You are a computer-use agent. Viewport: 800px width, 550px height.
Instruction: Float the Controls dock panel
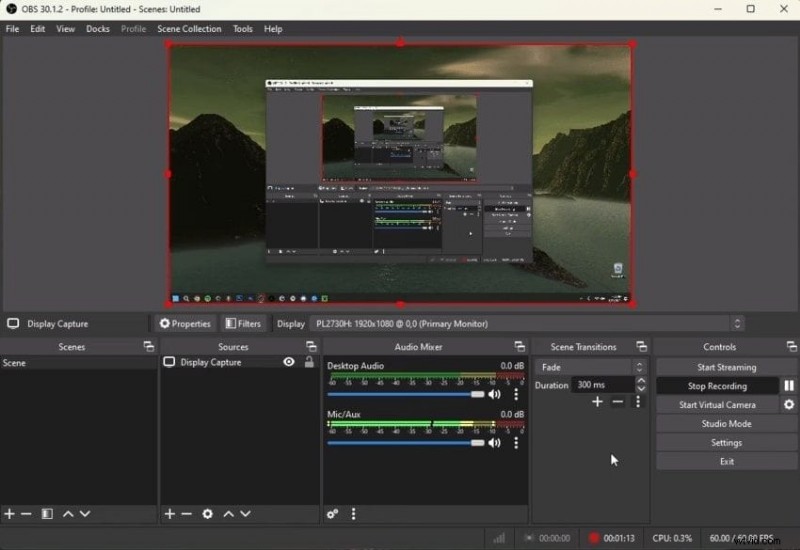791,346
